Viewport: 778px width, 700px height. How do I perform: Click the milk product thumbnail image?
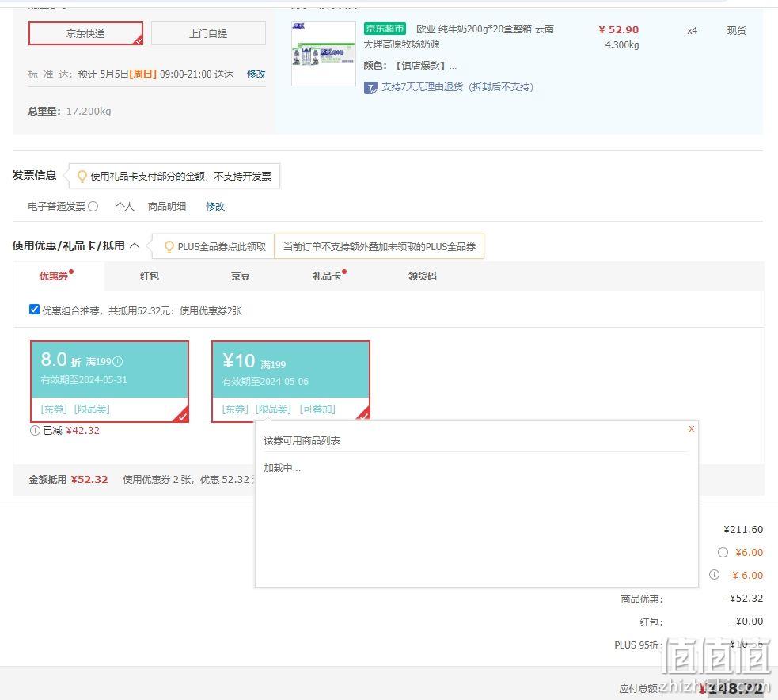(324, 54)
